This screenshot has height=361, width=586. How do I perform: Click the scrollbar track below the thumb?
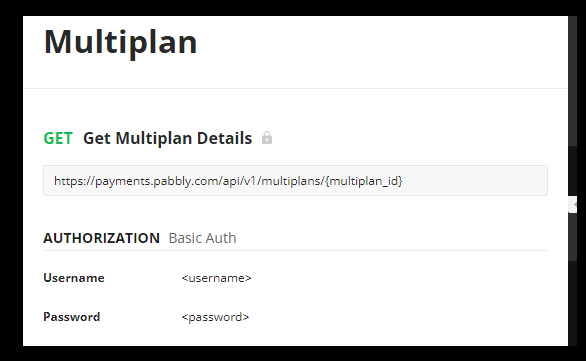point(573,170)
